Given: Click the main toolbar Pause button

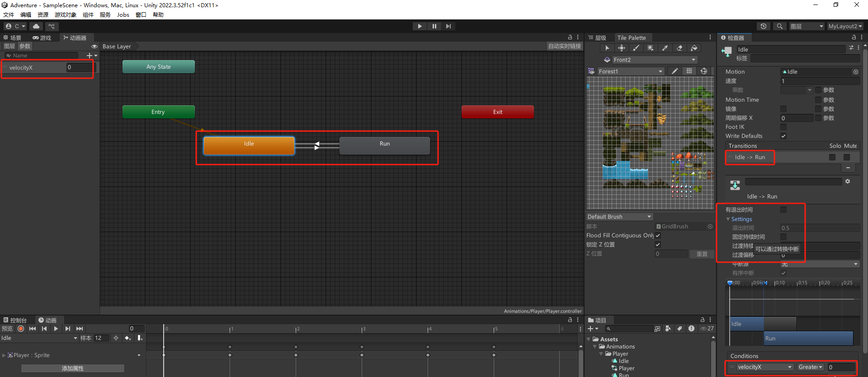Looking at the screenshot, I should click(434, 26).
